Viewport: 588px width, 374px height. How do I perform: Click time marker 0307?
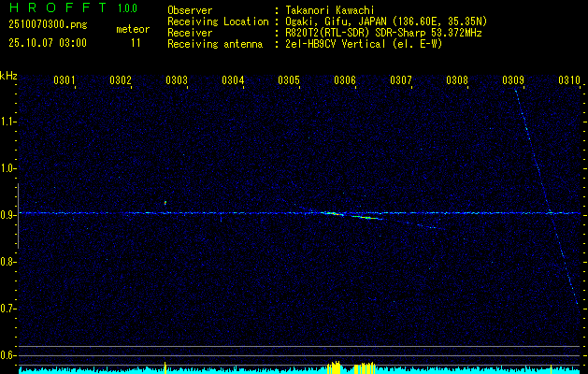[401, 79]
